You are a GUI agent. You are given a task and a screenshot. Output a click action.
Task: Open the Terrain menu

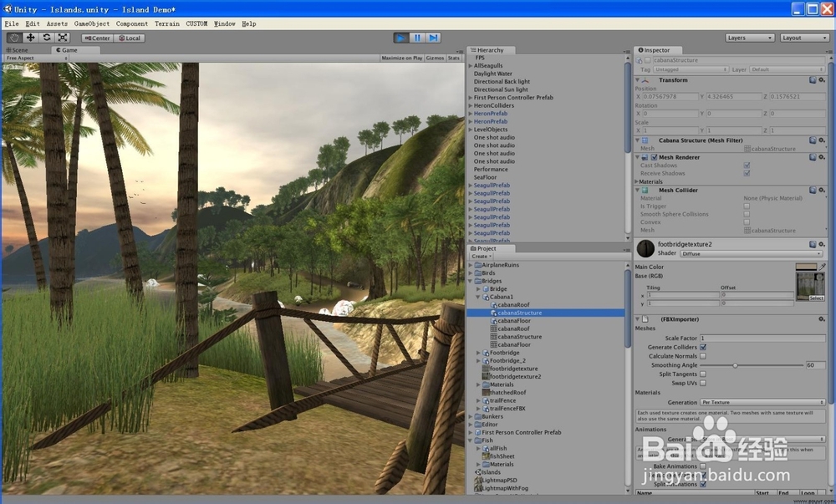tap(167, 23)
